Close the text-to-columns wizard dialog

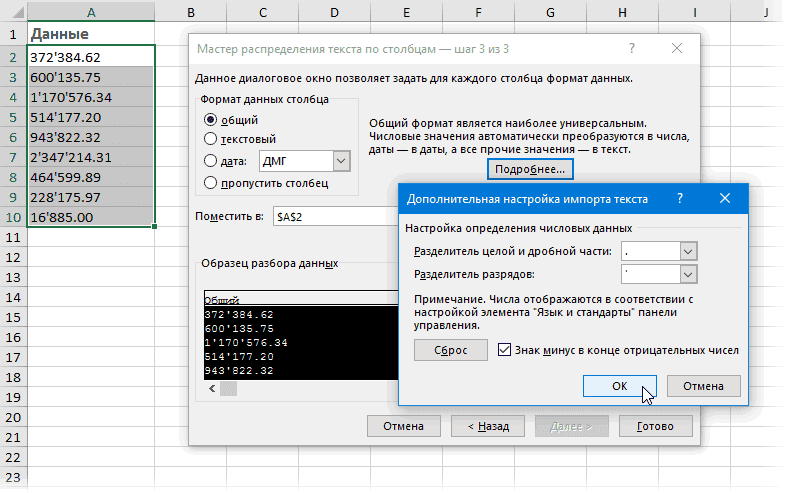pos(677,48)
